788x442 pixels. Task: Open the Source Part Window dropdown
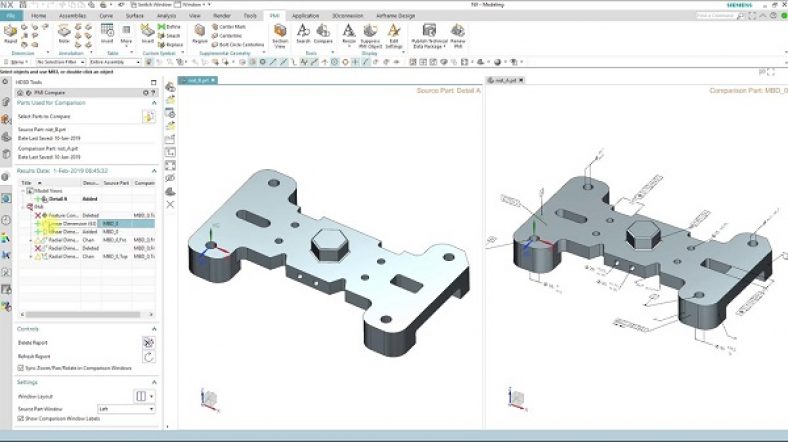[x=126, y=409]
